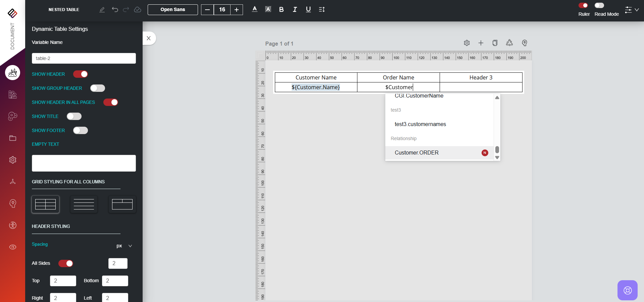Click the underline formatting icon
The height and width of the screenshot is (302, 644).
(x=308, y=9)
